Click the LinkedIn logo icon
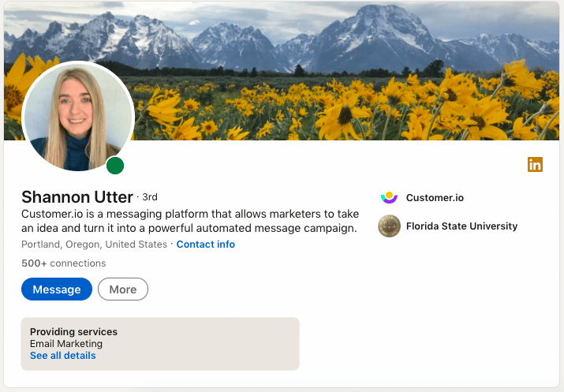564x392 pixels. tap(535, 165)
